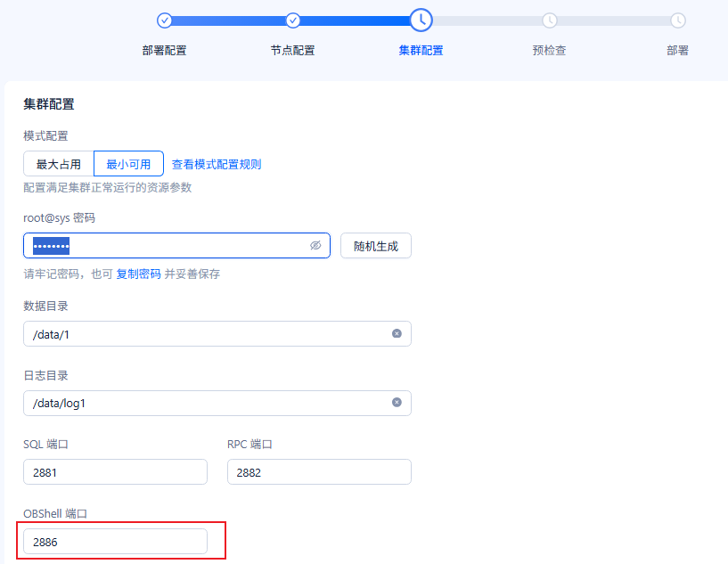Click the 节点配置 step checkmark icon

[292, 20]
